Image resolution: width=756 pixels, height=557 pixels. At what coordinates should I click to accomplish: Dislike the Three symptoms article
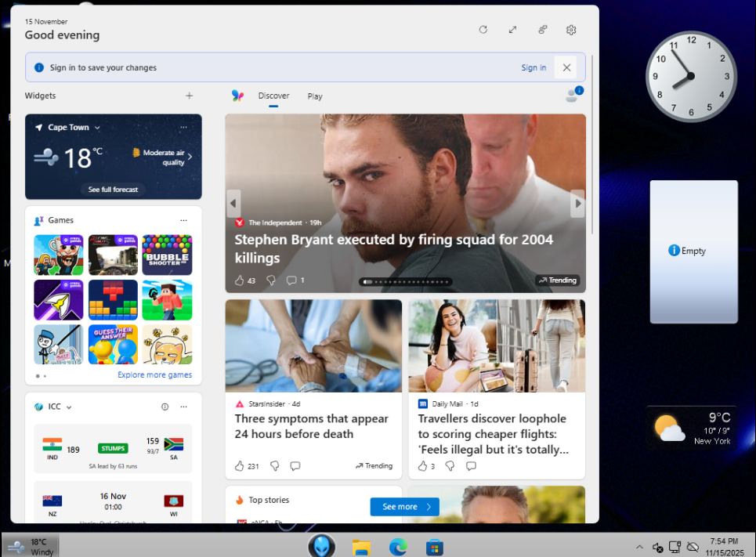274,466
